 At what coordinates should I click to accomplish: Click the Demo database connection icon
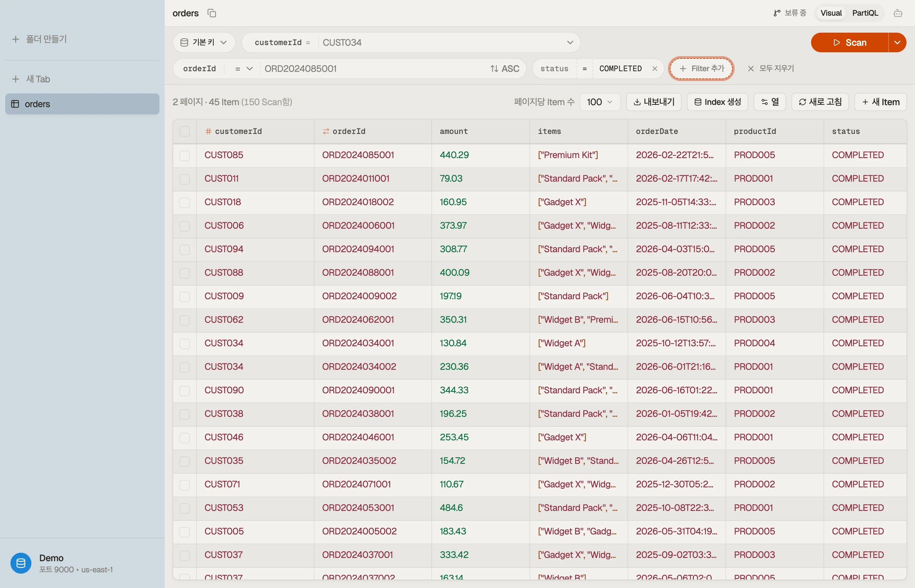tap(21, 563)
